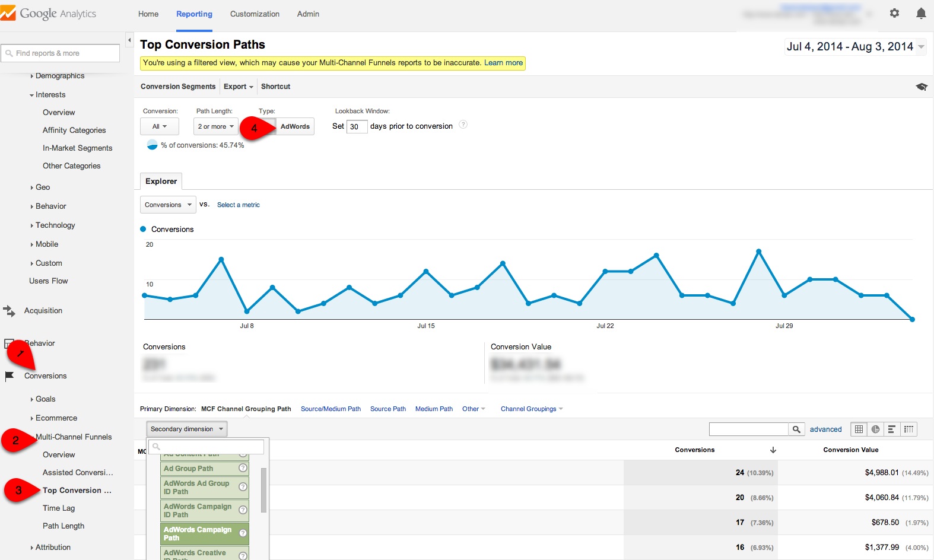Click the notifications bell icon
Viewport: 934px width, 560px height.
pos(920,13)
